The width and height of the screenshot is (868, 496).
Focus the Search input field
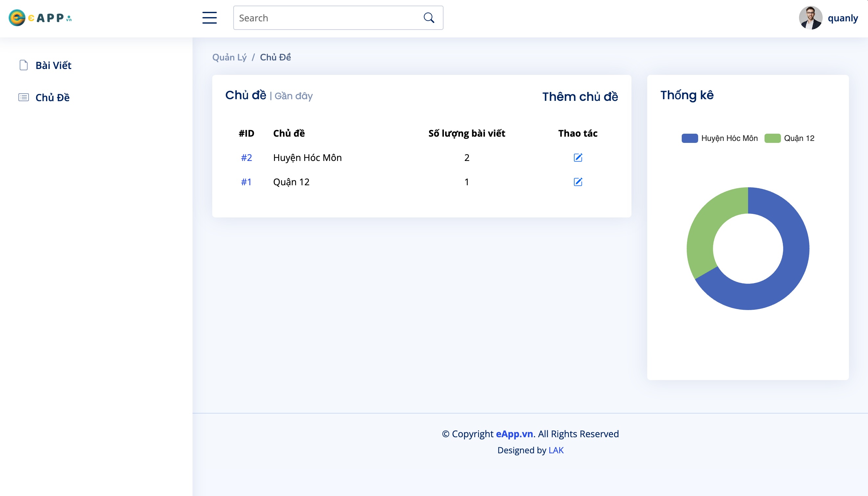click(338, 18)
